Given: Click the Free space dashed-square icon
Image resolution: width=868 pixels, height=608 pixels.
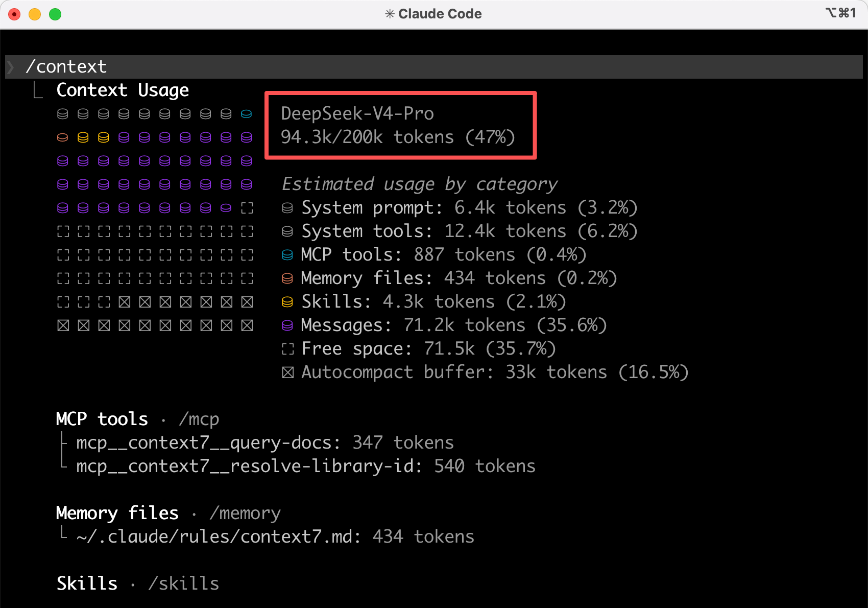Looking at the screenshot, I should click(287, 349).
